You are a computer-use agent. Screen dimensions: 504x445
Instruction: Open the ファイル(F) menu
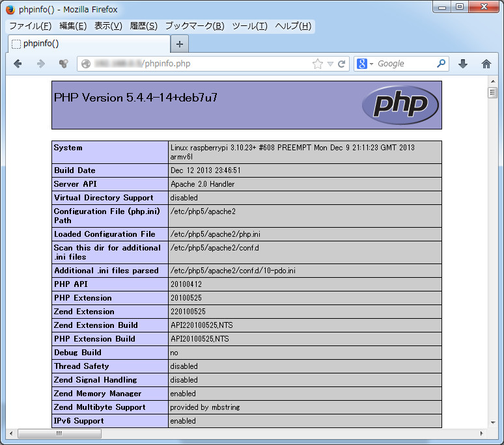point(30,26)
